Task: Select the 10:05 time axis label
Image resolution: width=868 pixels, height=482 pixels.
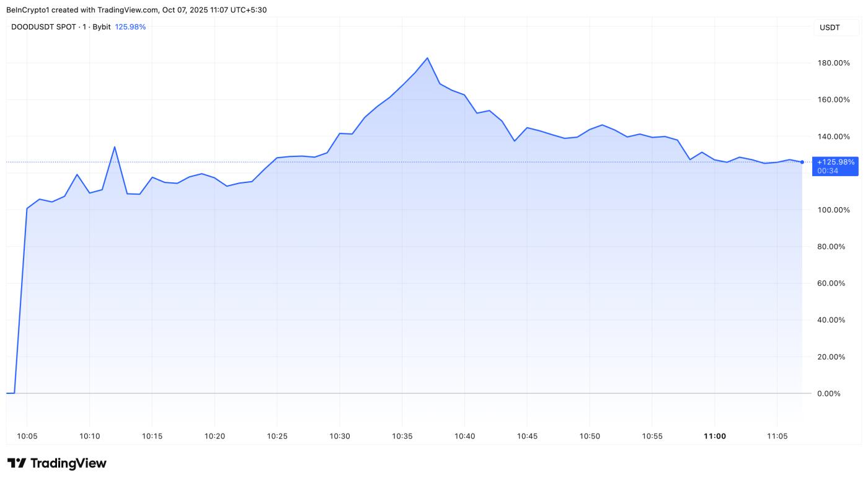Action: pyautogui.click(x=27, y=436)
